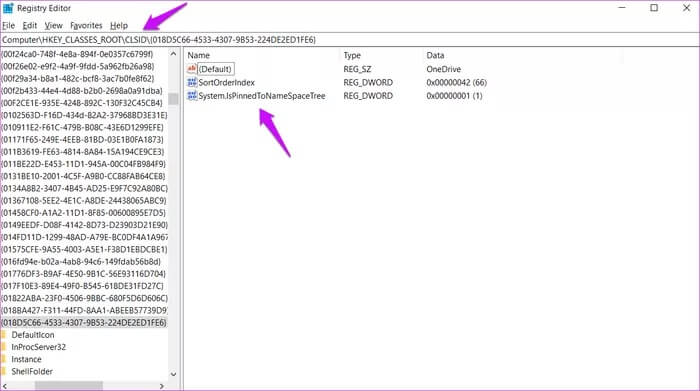This screenshot has height=391, width=700.
Task: Select the (Default) string value icon
Action: coord(192,69)
